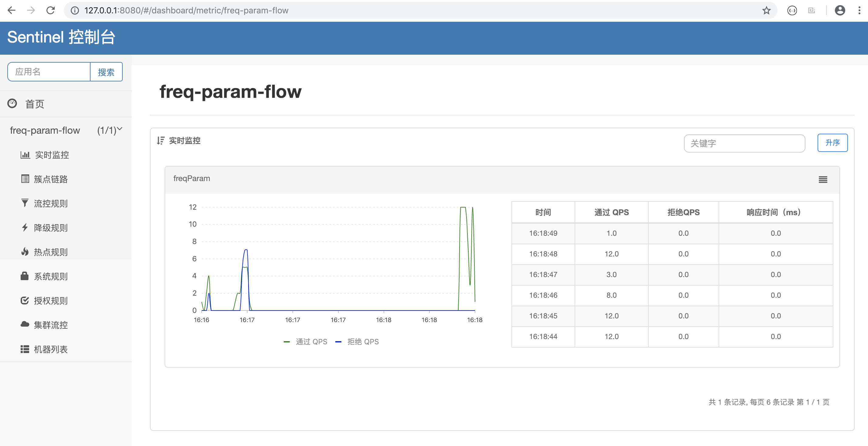Click the 16:18:47 time cell
This screenshot has height=446, width=868.
click(543, 274)
